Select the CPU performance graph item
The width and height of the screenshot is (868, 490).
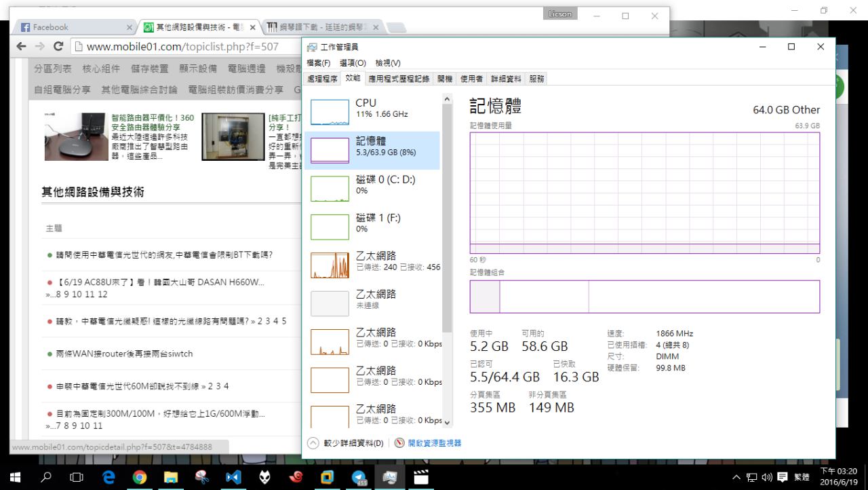pyautogui.click(x=372, y=112)
